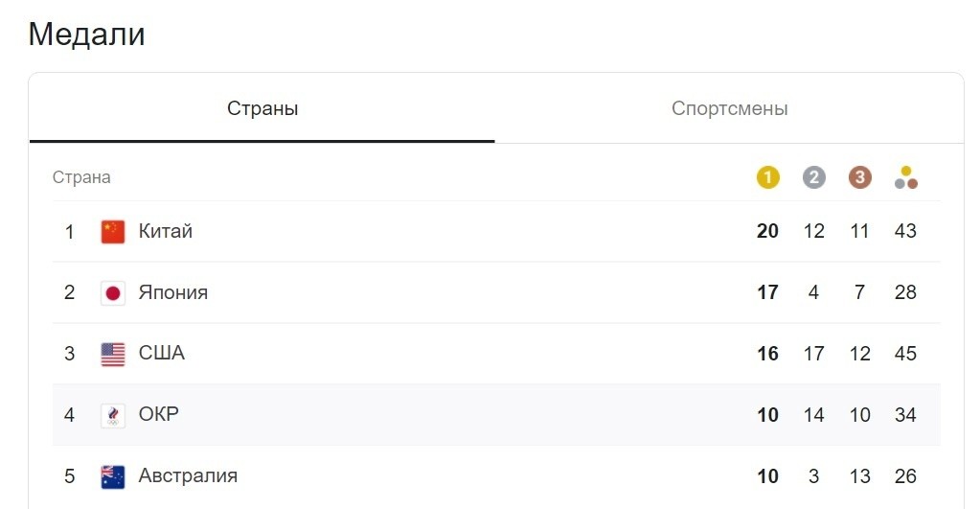Click the Australia flag icon
Screen dimensions: 980x509
pyautogui.click(x=113, y=476)
